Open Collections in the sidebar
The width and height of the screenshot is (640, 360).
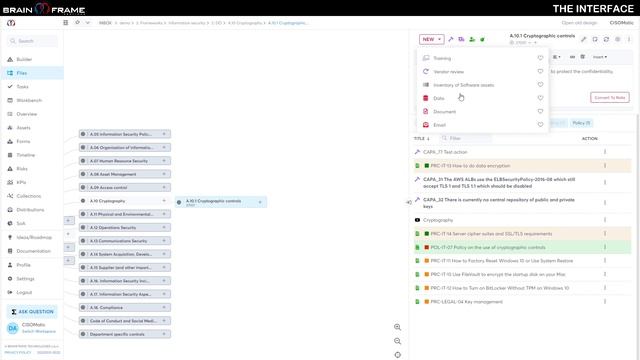click(x=29, y=196)
